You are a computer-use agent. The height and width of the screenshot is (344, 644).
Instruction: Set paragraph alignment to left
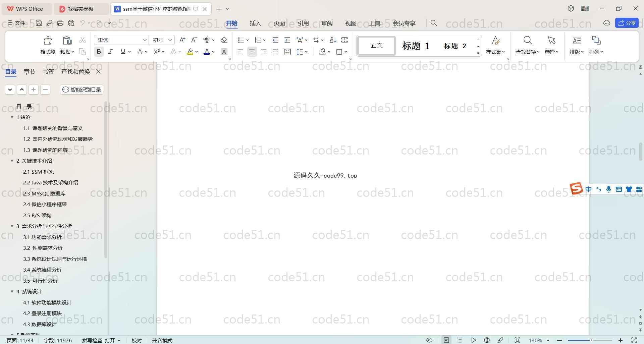240,52
